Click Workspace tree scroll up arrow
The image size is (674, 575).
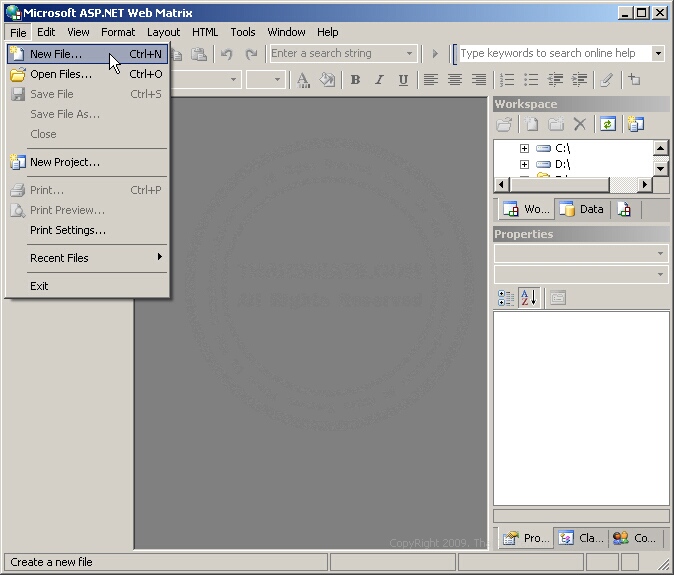(661, 148)
